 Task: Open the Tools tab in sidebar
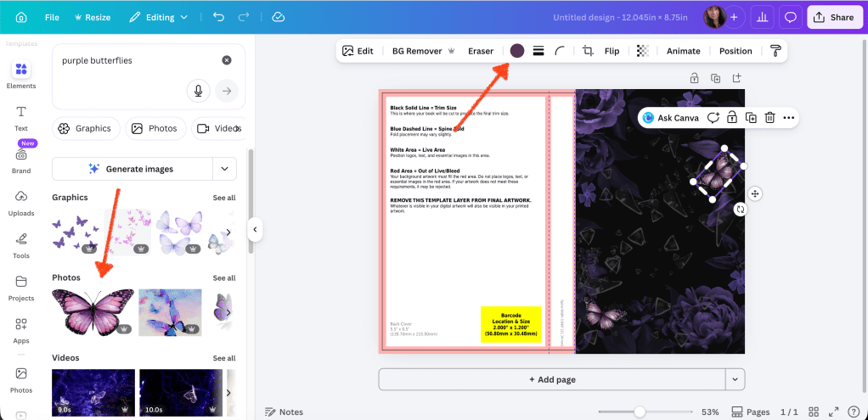[21, 245]
